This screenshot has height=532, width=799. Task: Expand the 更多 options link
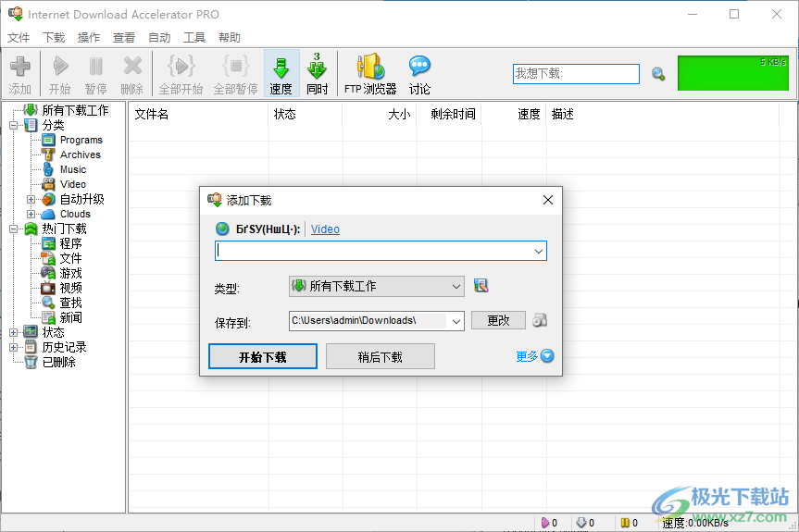click(534, 356)
